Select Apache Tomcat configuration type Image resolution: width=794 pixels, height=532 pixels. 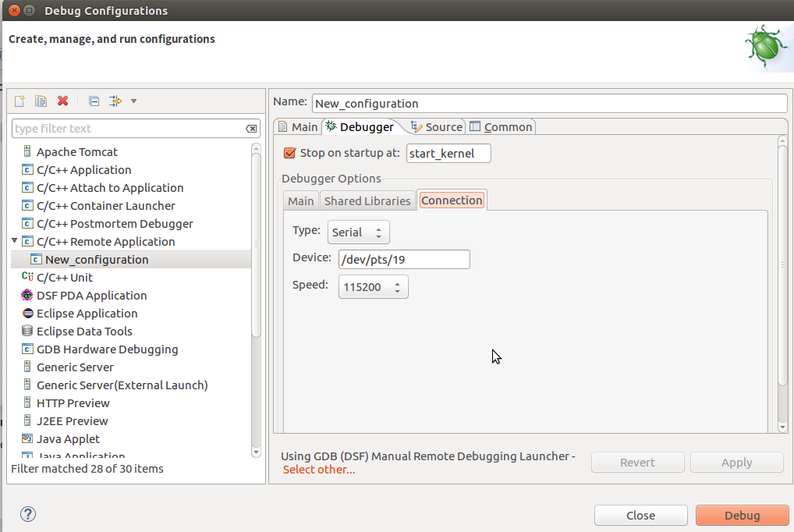point(76,152)
